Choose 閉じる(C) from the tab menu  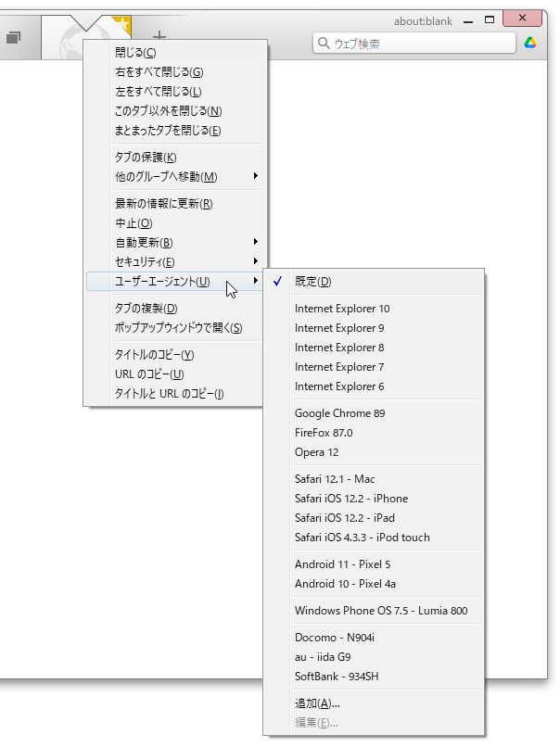pyautogui.click(x=174, y=53)
